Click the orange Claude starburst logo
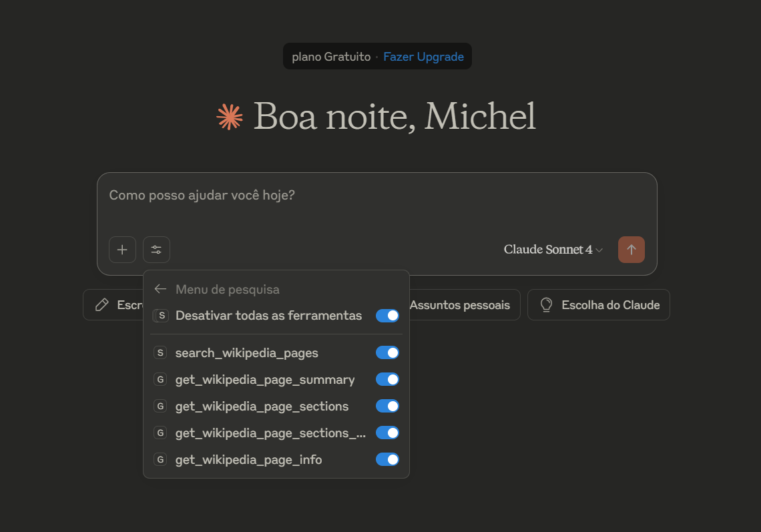 tap(230, 117)
